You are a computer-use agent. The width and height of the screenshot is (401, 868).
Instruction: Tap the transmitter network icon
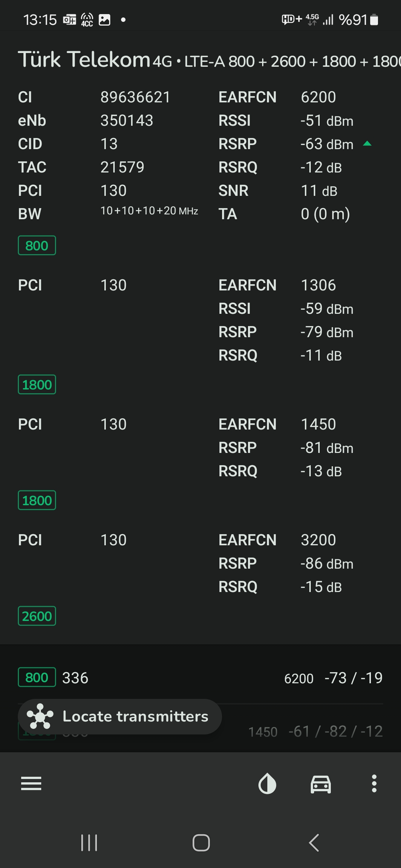[x=40, y=716]
